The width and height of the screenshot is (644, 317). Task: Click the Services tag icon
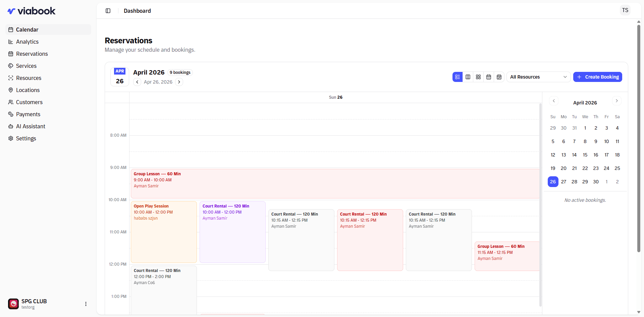11,66
